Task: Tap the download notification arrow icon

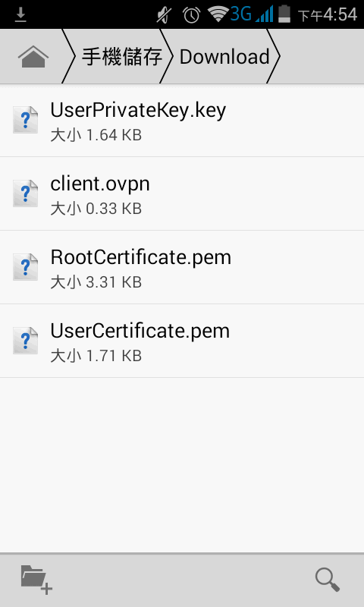Action: coord(20,15)
